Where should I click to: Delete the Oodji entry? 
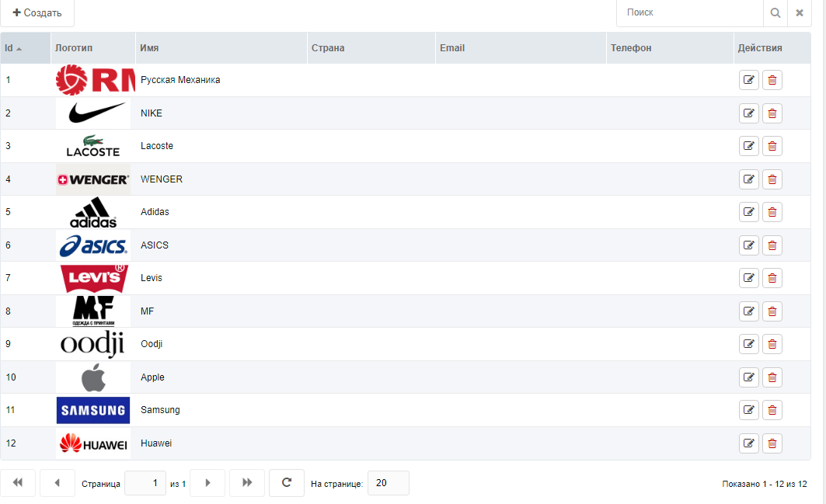[772, 344]
